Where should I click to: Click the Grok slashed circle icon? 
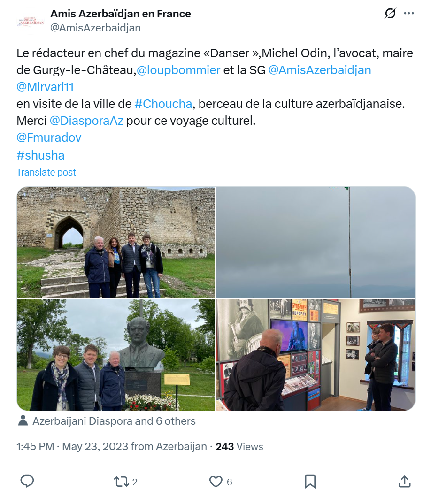(390, 14)
